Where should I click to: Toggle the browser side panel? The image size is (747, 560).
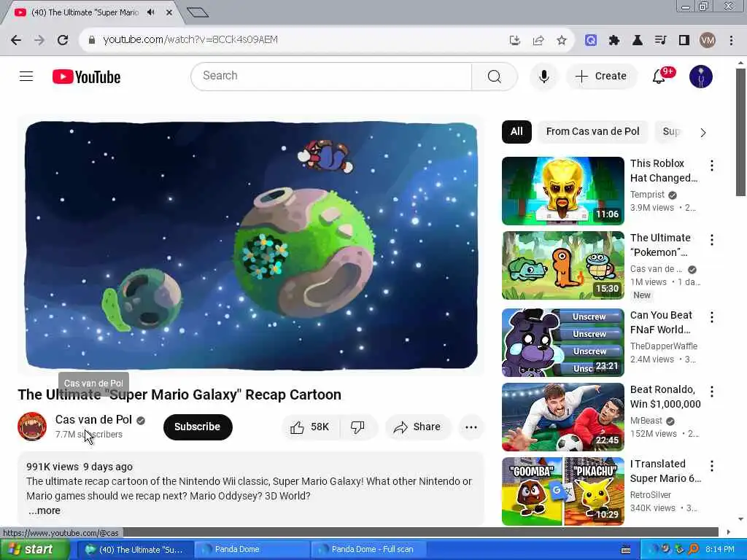coord(684,40)
